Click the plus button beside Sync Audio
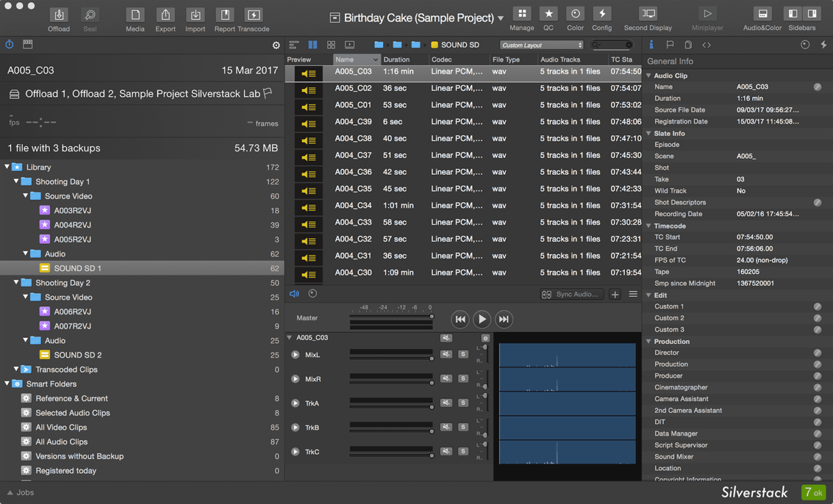 point(615,295)
